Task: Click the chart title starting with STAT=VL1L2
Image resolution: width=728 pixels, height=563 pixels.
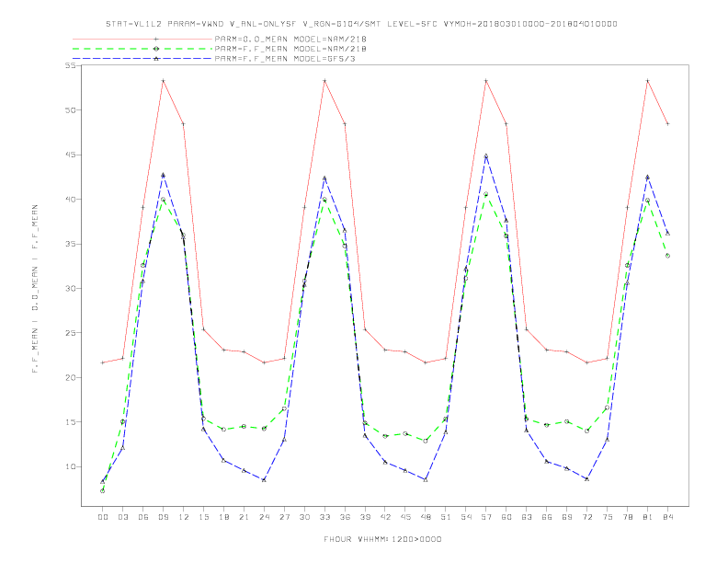Action: point(361,24)
